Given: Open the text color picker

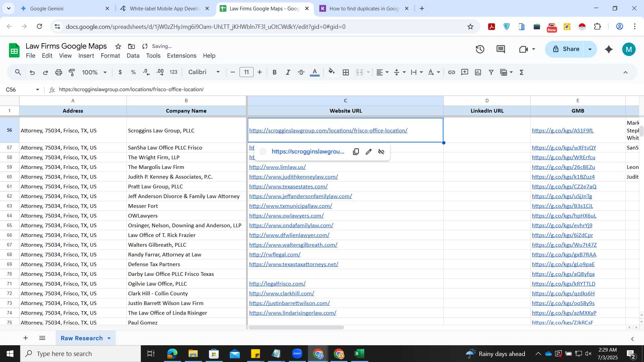Looking at the screenshot, I should 315,72.
